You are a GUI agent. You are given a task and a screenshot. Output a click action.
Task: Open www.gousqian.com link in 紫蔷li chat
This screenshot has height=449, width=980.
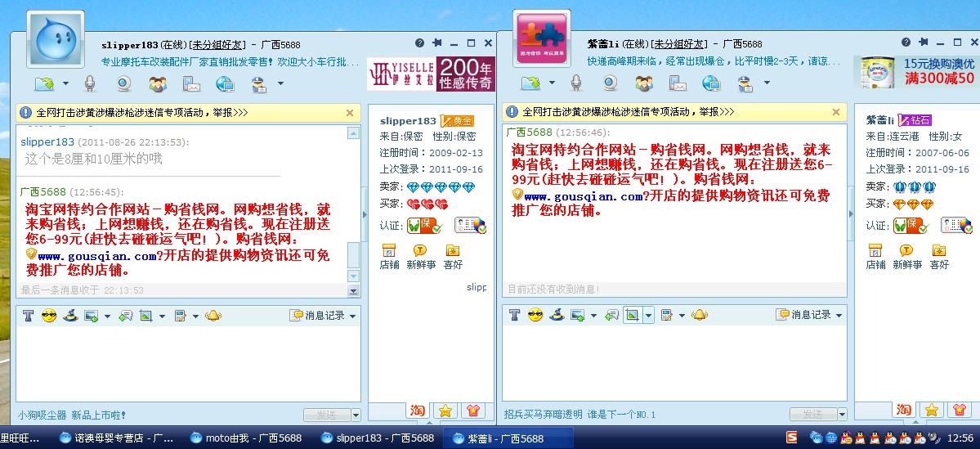click(x=583, y=196)
